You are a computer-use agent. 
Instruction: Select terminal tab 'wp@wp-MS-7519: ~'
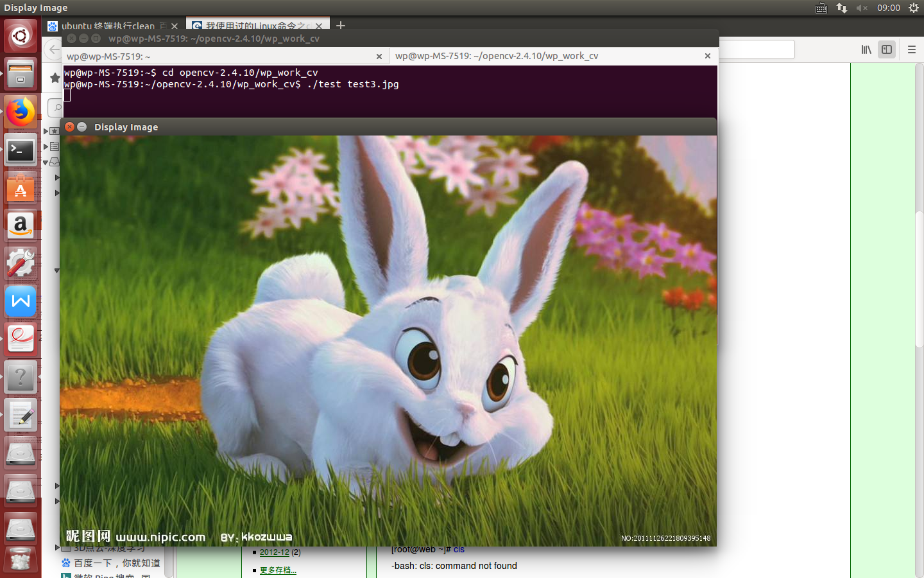(225, 57)
